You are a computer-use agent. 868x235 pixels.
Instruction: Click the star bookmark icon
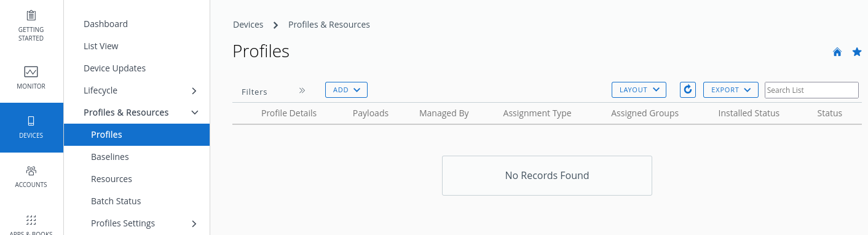pos(857,52)
